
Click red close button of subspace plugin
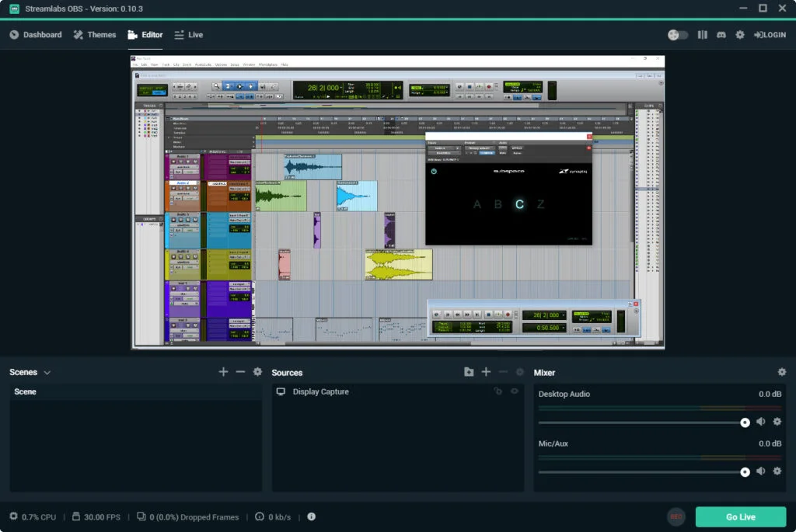coord(589,137)
